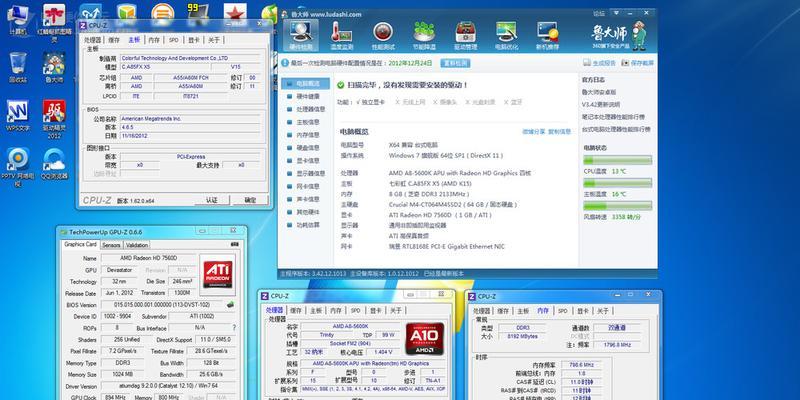
Task: Click the GPU-Z screenshot camera icon
Action: point(234,244)
